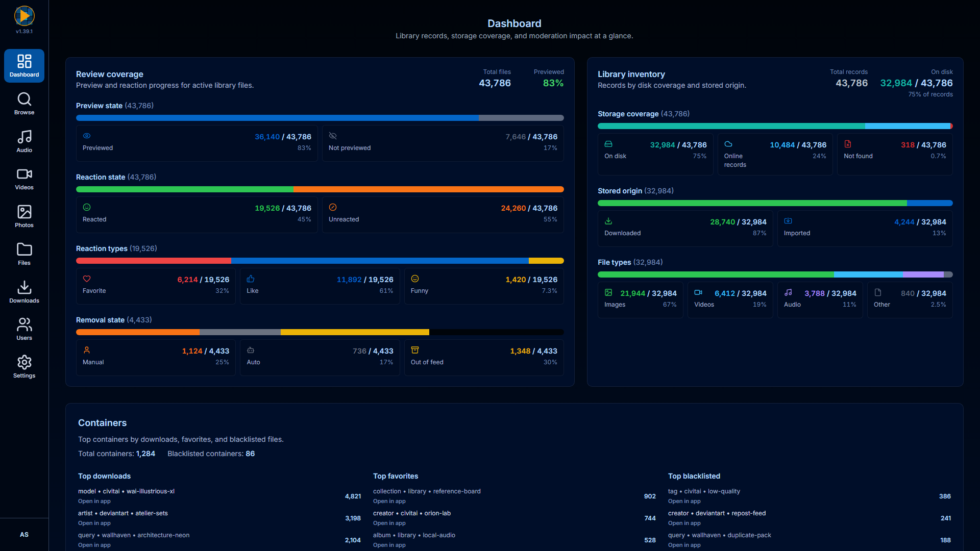Click the AS user avatar

pyautogui.click(x=24, y=535)
